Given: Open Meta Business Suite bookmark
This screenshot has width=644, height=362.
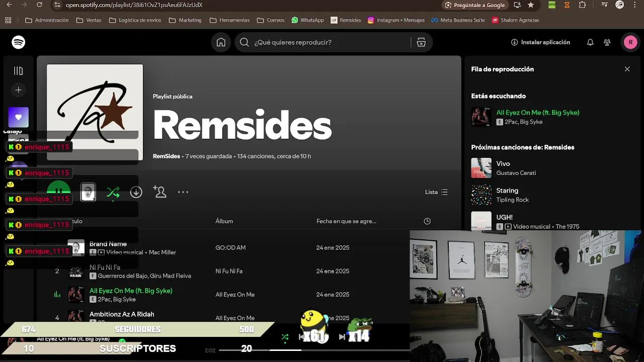Looking at the screenshot, I should (458, 20).
